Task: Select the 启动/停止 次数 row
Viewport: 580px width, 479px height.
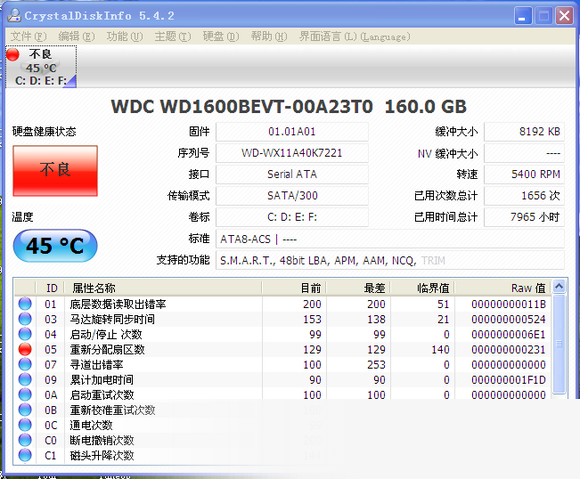Action: pyautogui.click(x=283, y=334)
